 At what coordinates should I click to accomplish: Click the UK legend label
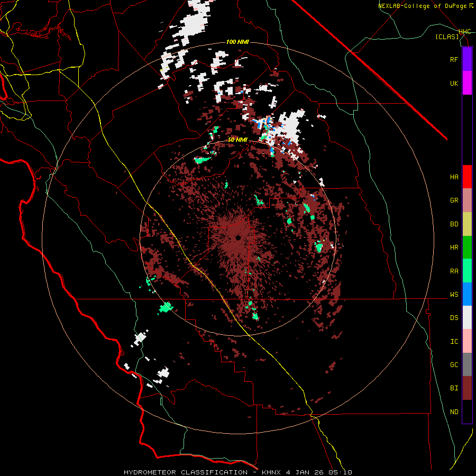click(x=454, y=83)
